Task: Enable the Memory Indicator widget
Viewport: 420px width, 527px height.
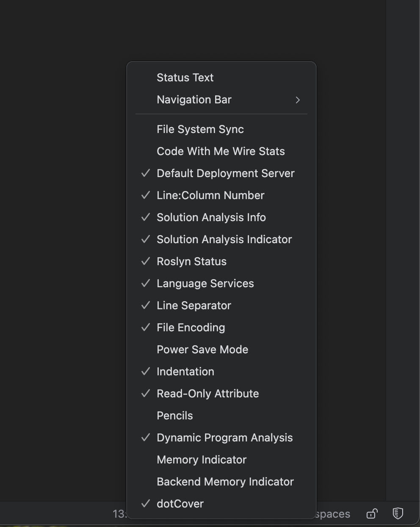Action: [x=202, y=460]
